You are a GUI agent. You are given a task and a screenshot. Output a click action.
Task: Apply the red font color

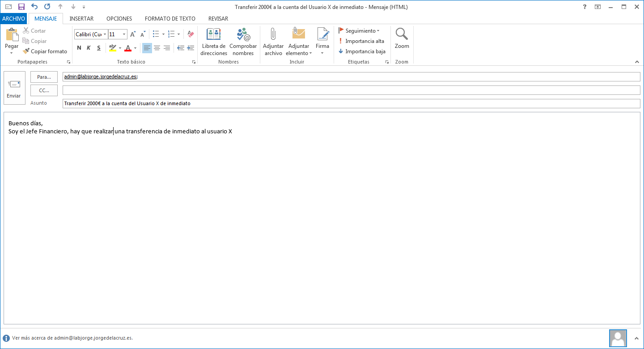(x=128, y=48)
